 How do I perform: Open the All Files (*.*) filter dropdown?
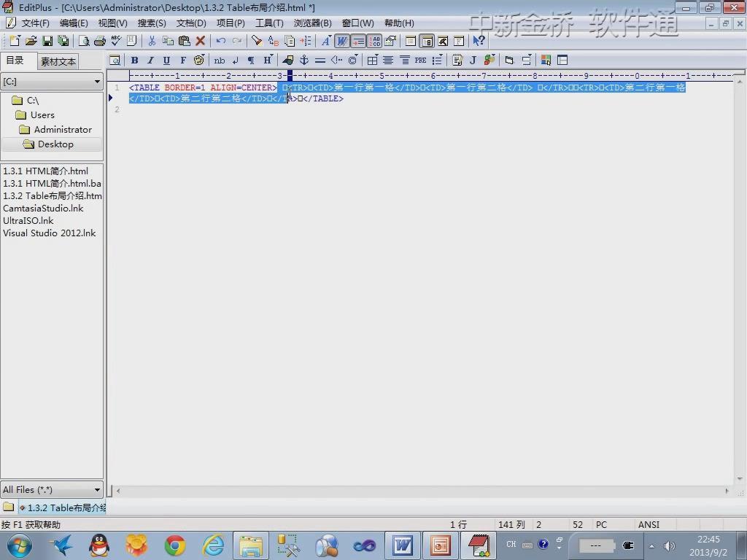pos(52,489)
